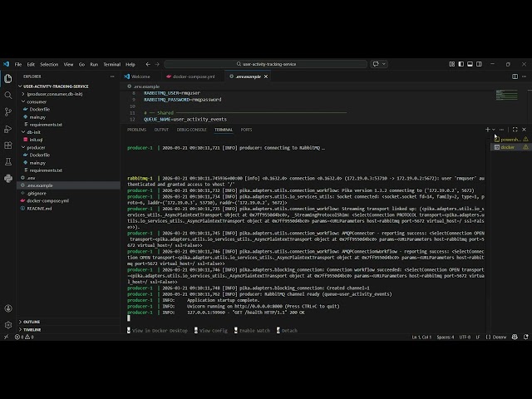
Task: Split the editor to the right
Action: point(515,76)
